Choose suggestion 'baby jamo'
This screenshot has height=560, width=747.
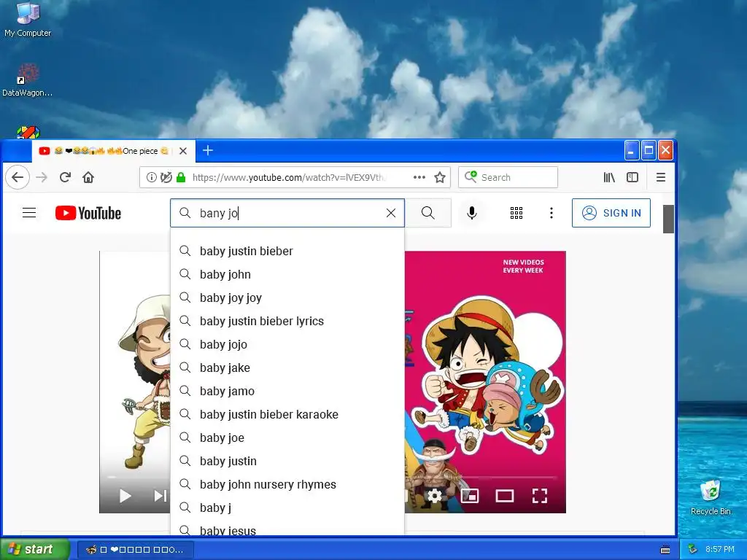(287, 391)
